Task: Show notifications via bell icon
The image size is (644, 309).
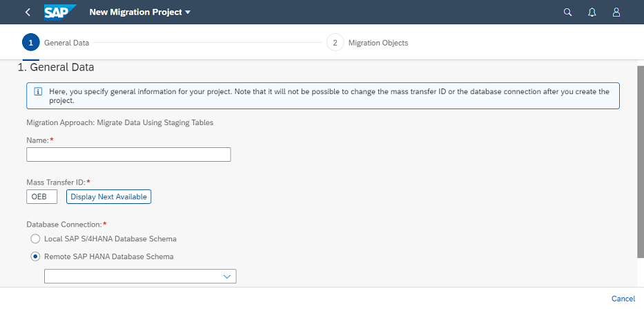Action: point(592,12)
